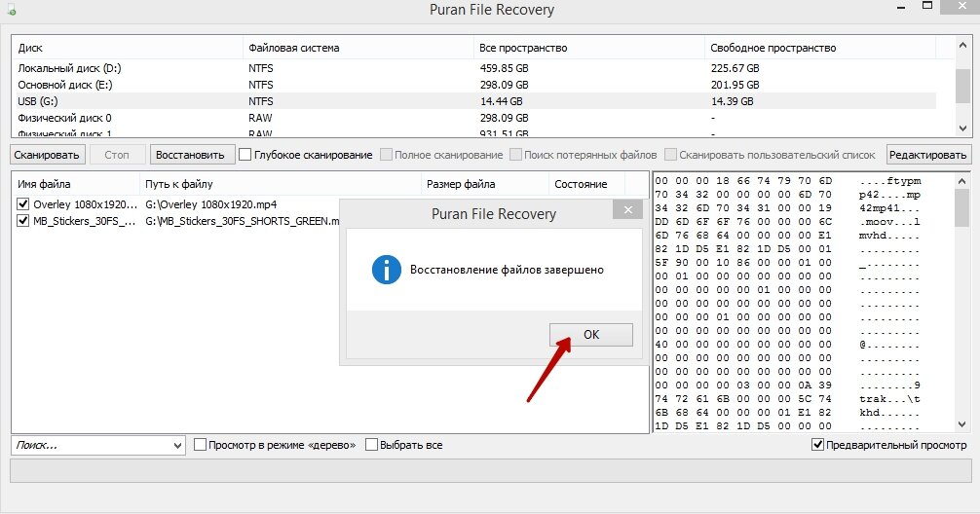Select Физический диск 0 row
Screen dimensions: 980x514
[473, 118]
